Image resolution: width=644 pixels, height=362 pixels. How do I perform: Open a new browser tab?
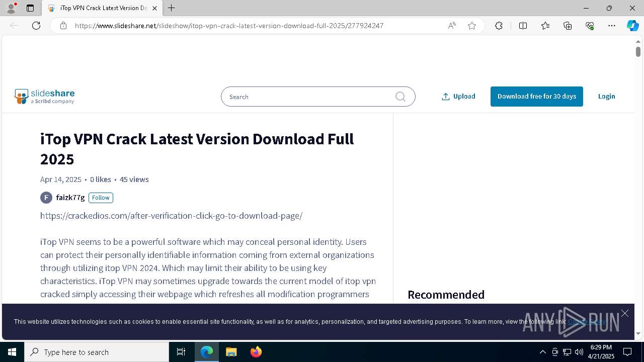point(172,8)
